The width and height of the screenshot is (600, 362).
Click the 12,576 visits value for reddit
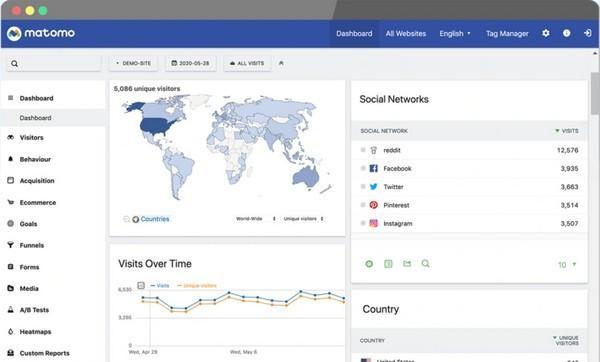[567, 150]
